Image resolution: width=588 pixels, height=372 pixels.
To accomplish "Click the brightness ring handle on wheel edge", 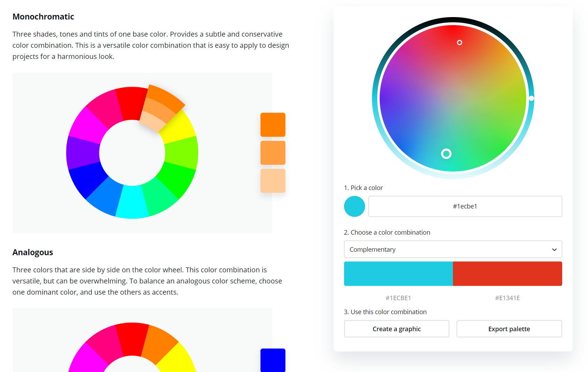I will (531, 98).
